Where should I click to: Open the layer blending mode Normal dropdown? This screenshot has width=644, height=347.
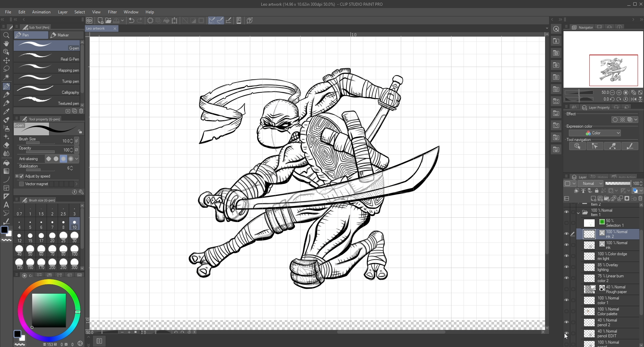(x=590, y=184)
